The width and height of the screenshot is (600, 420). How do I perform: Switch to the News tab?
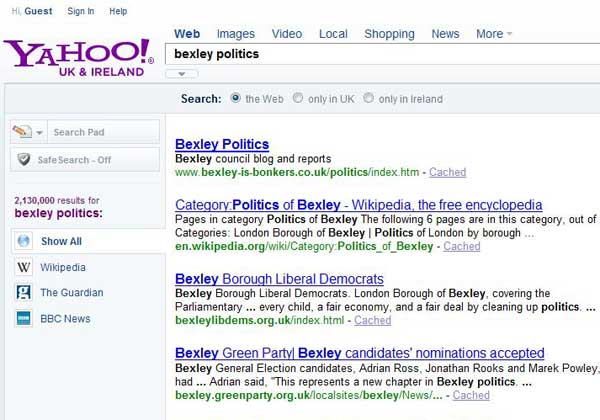click(445, 34)
